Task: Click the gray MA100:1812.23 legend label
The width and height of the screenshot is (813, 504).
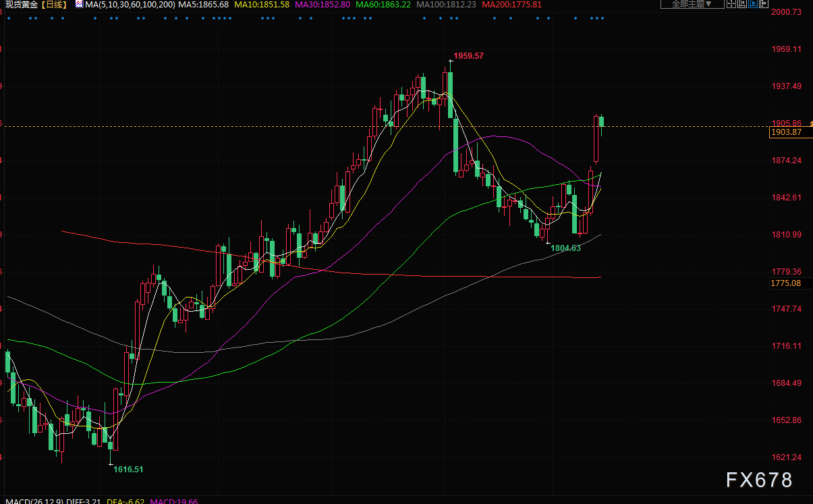Action: pyautogui.click(x=446, y=5)
